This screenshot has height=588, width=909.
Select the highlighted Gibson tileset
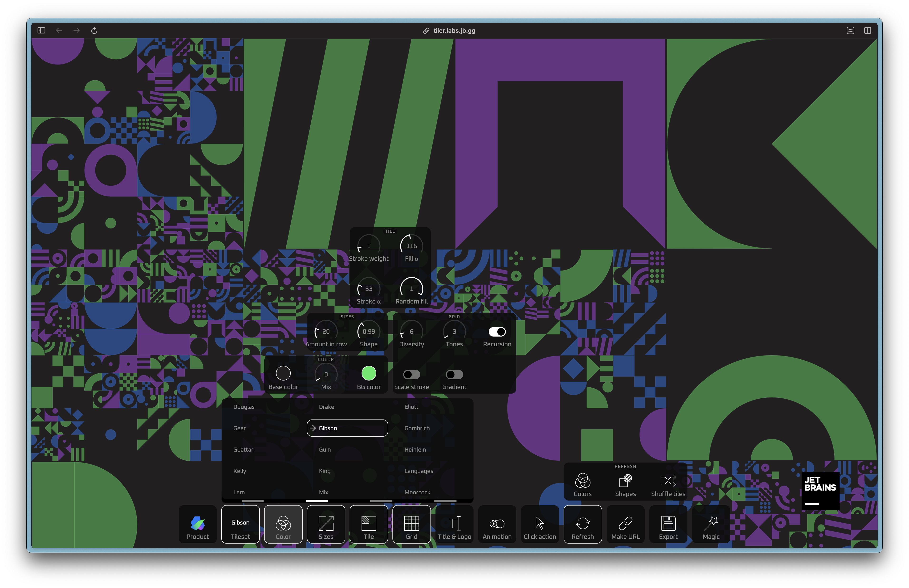point(347,428)
